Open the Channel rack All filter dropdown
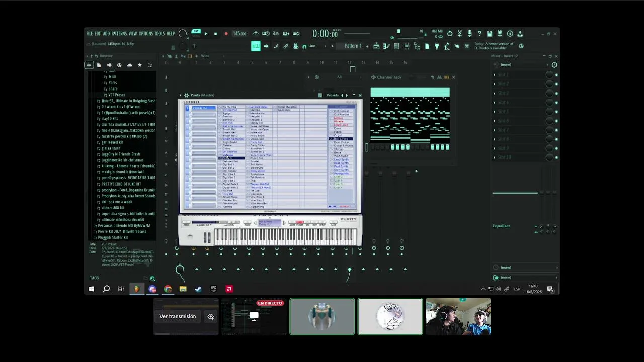This screenshot has height=362, width=644. (x=340, y=77)
